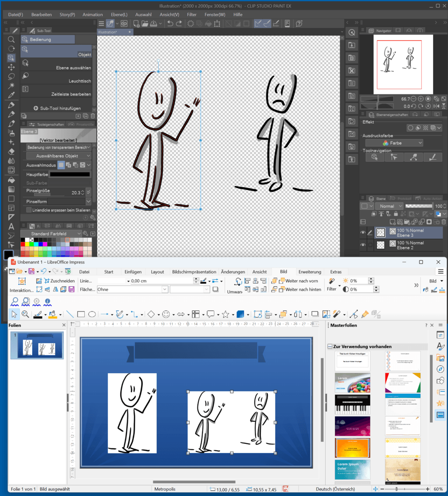Viewport: 448px width, 496px height.
Task: Select the orange sunset master slide thumbnail
Action: pos(352,448)
